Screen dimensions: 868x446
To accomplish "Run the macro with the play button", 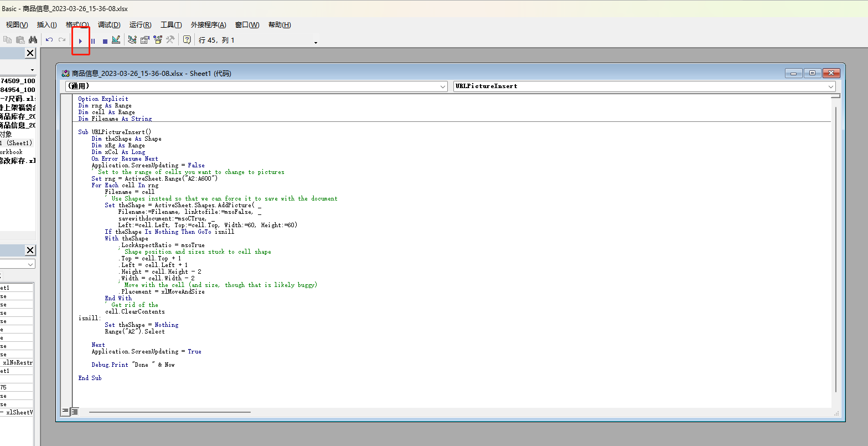I will tap(80, 40).
